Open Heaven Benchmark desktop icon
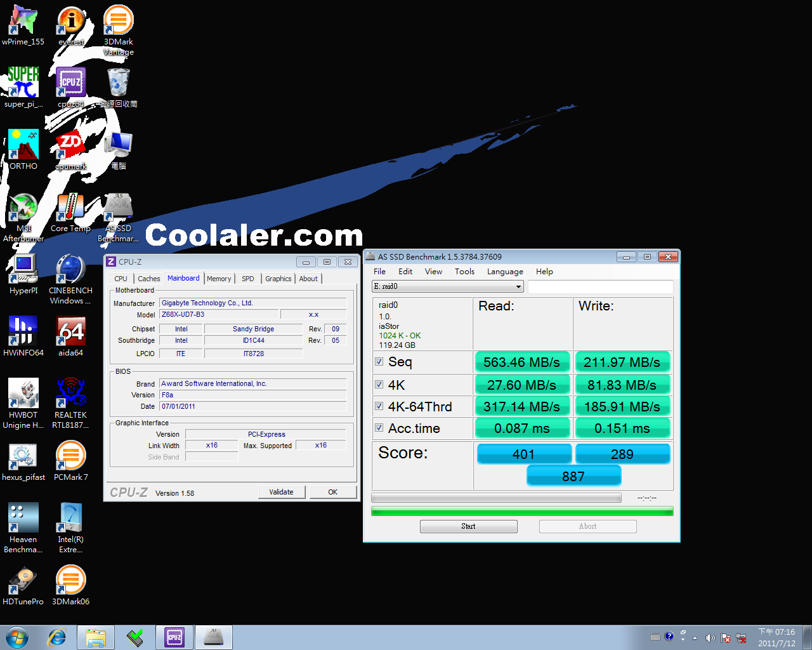 tap(23, 528)
